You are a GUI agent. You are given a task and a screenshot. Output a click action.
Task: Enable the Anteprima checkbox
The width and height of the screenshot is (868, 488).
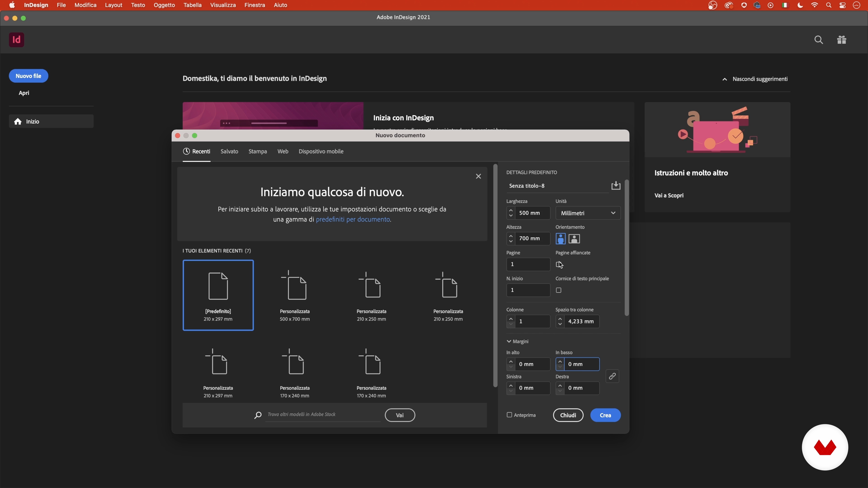(x=509, y=415)
